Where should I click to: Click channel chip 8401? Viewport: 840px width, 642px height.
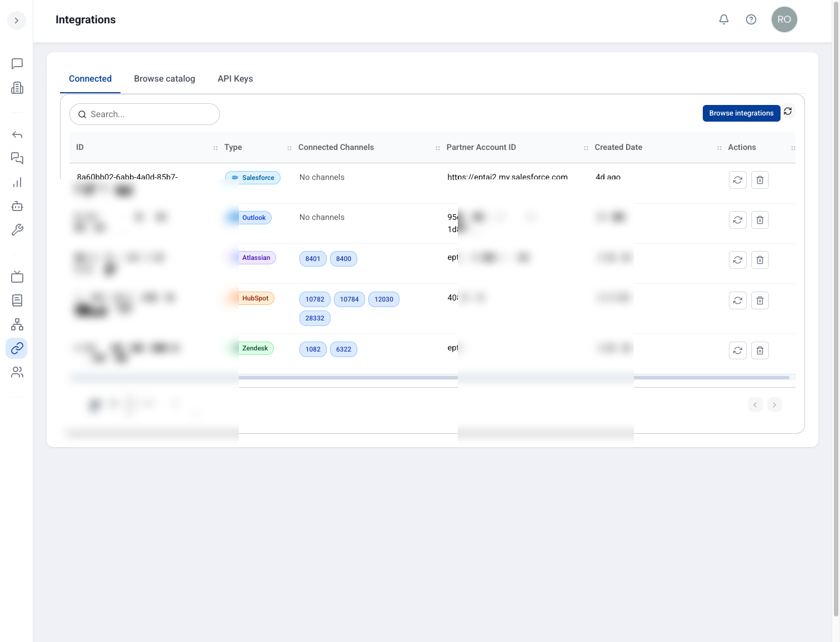coord(313,259)
